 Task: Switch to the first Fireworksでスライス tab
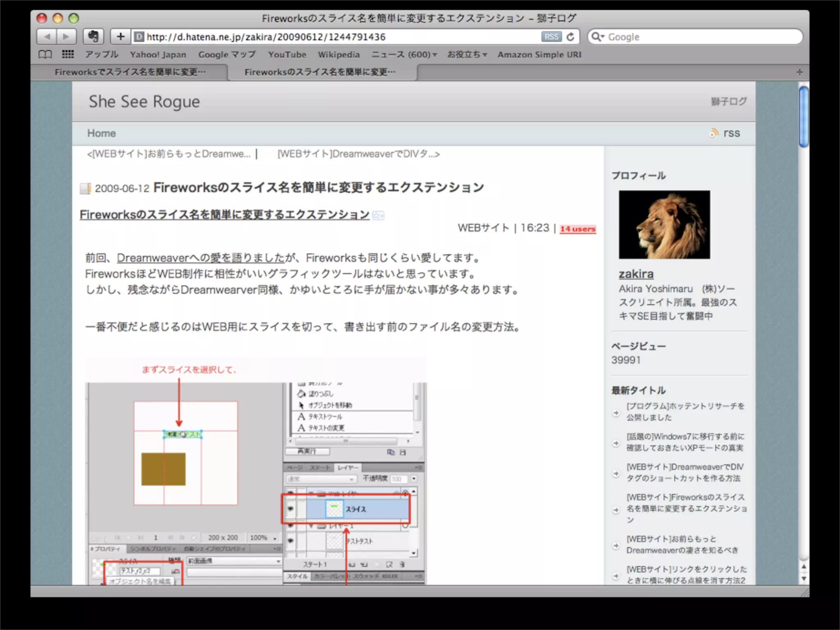(x=130, y=72)
